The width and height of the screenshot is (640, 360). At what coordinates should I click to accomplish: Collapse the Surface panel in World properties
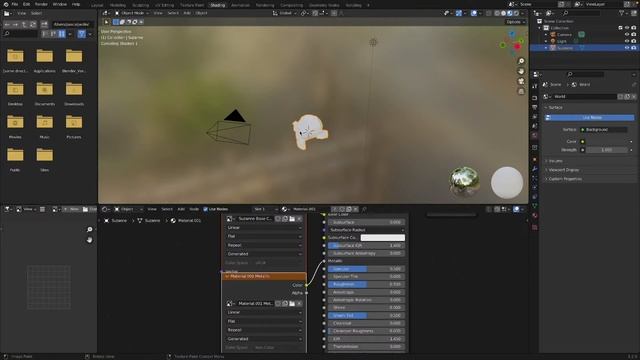pos(555,107)
